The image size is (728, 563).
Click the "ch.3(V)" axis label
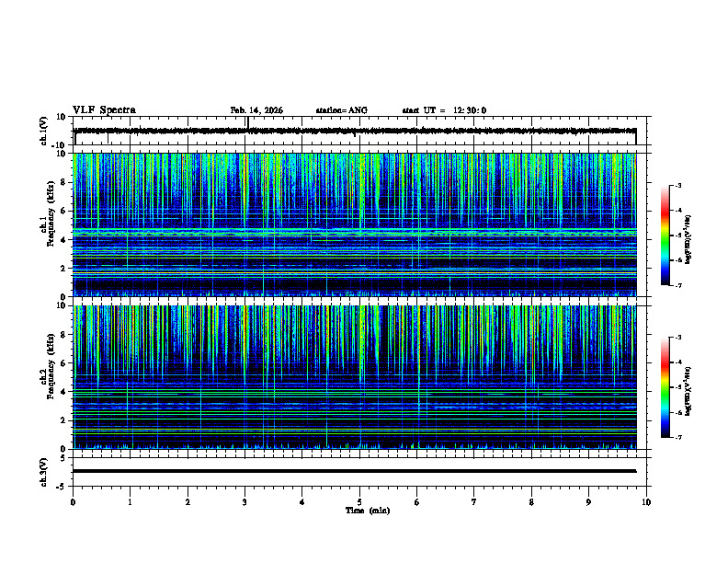[43, 472]
